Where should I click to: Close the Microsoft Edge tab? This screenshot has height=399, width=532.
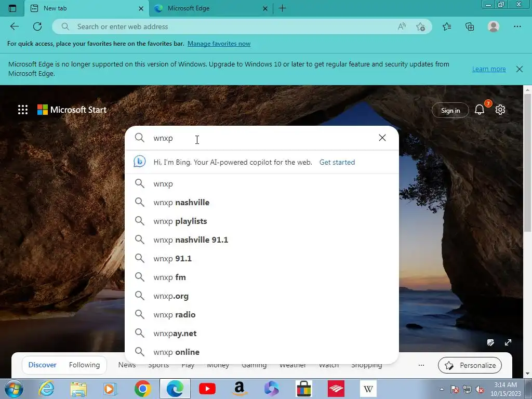point(265,8)
